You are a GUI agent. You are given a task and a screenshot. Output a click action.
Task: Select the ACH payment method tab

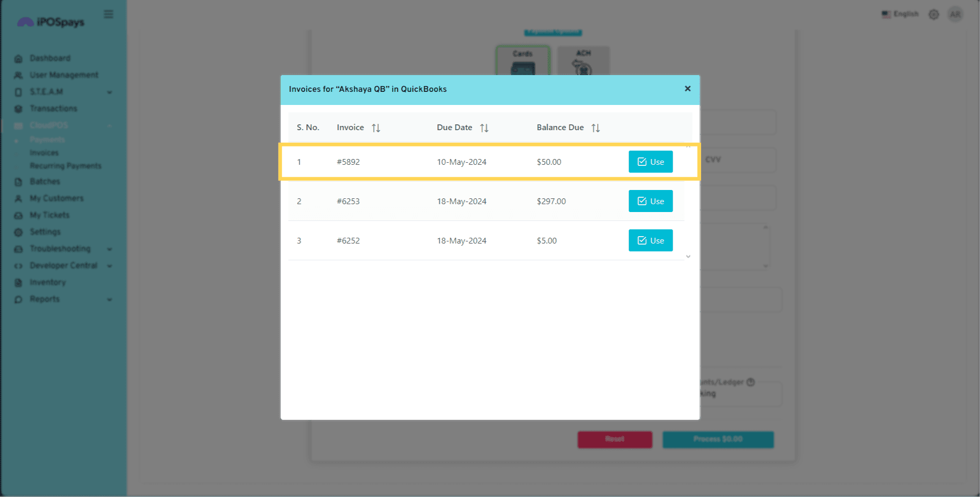(x=583, y=60)
